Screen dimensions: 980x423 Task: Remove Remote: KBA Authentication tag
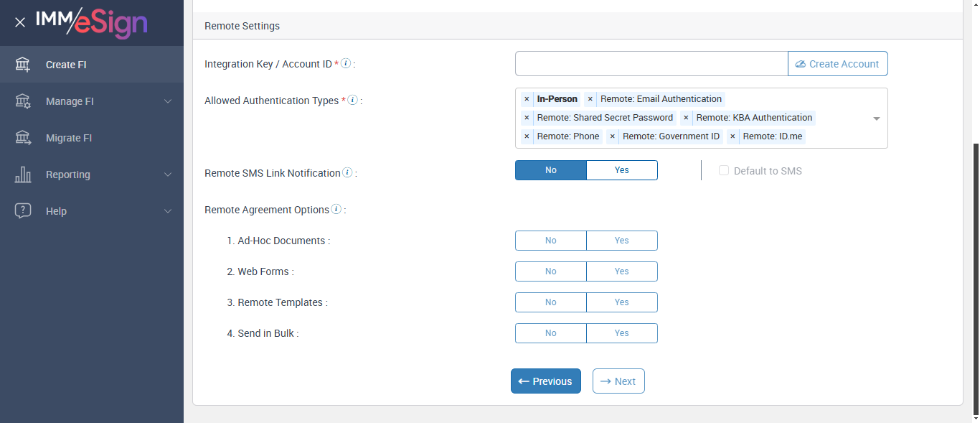click(686, 118)
